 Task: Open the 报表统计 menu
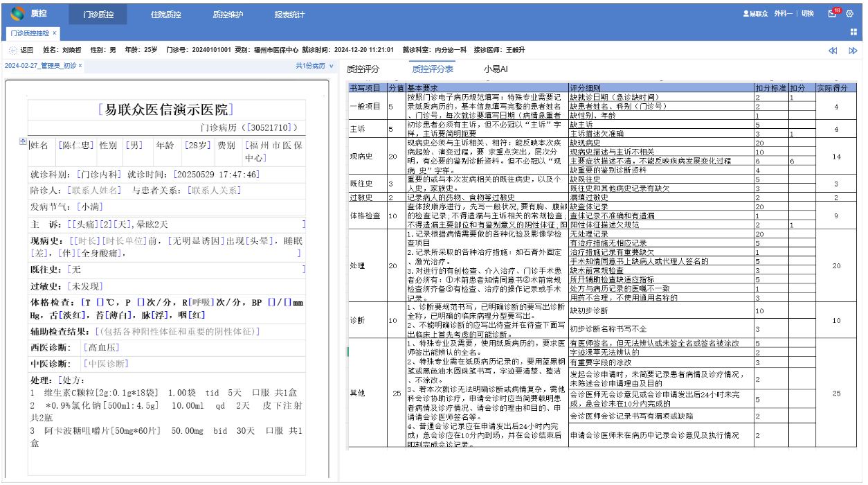289,14
